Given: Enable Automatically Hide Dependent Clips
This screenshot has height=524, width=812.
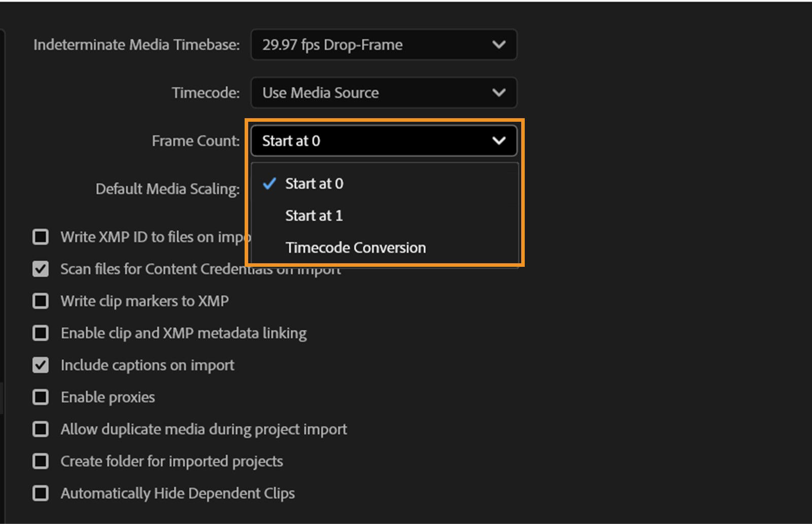Looking at the screenshot, I should click(x=41, y=493).
